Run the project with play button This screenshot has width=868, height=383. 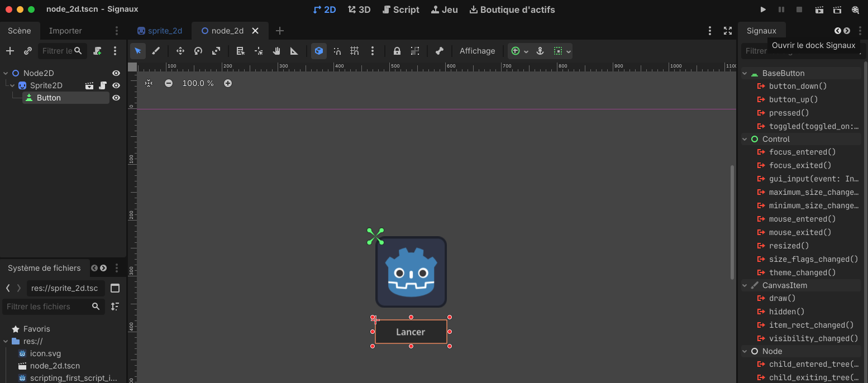pos(764,9)
